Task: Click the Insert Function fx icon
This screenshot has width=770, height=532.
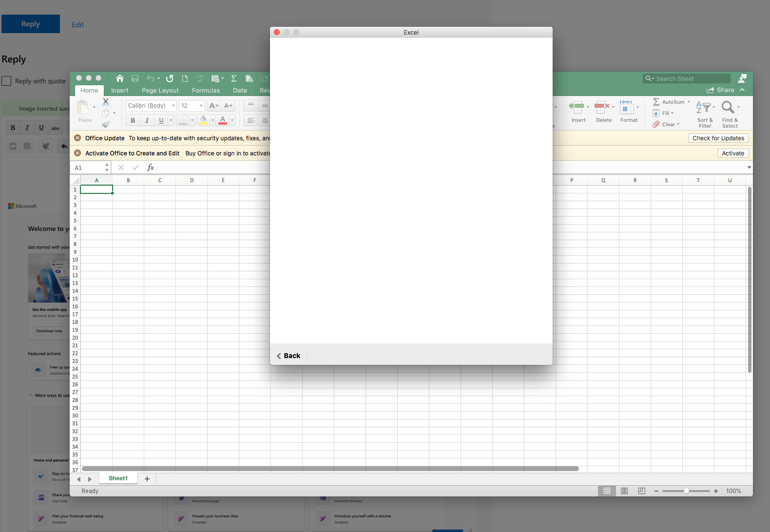Action: [x=151, y=168]
